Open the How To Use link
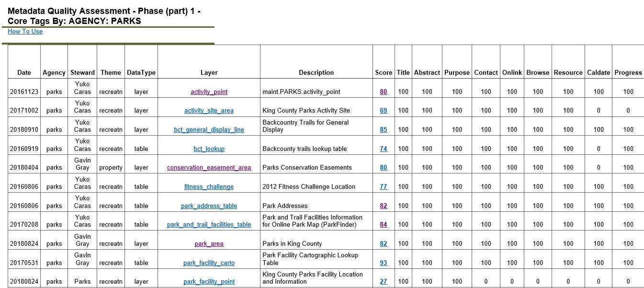This screenshot has height=288, width=644. pos(24,31)
